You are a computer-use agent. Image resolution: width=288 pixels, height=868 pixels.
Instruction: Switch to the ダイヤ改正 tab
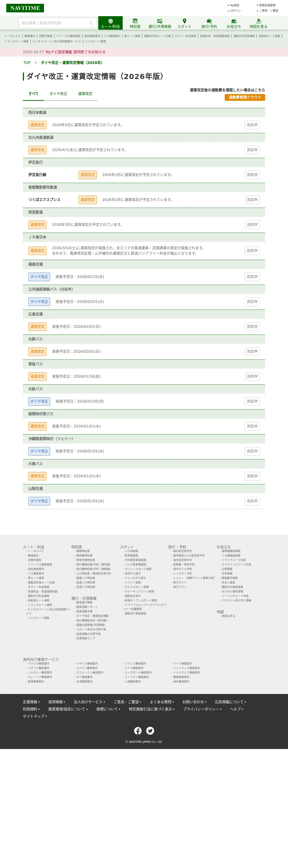(x=58, y=94)
